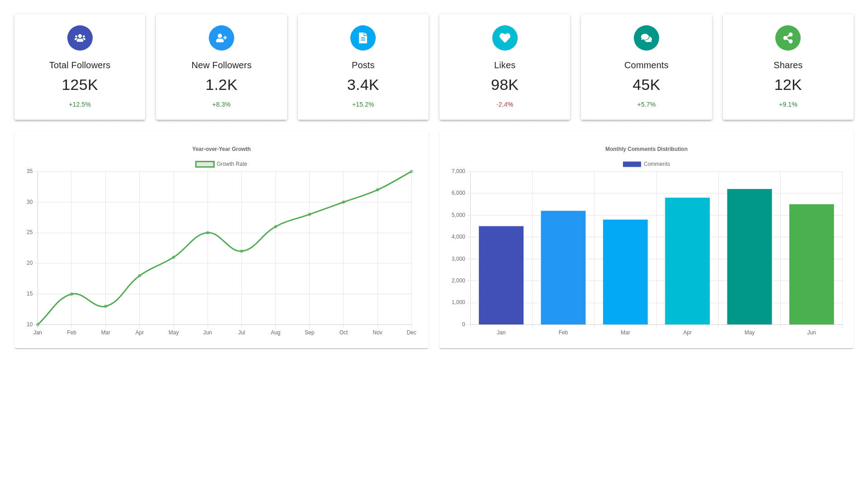
Task: Click the Monthly Comments Distribution chart title
Action: 646,149
